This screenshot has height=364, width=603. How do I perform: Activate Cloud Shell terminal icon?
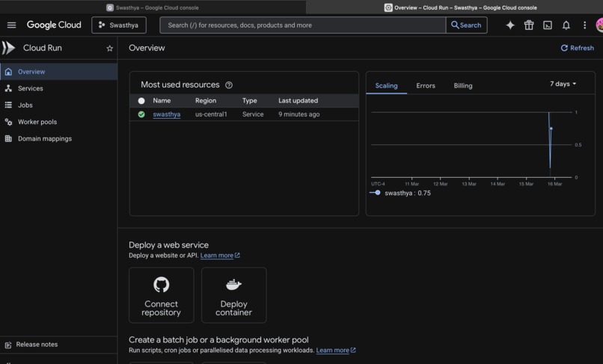(547, 25)
